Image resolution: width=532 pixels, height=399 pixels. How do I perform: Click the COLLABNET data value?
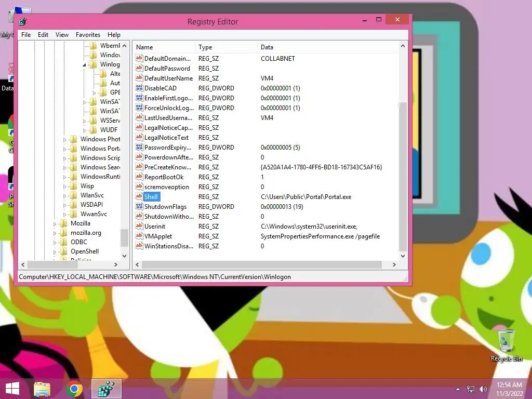tap(277, 58)
